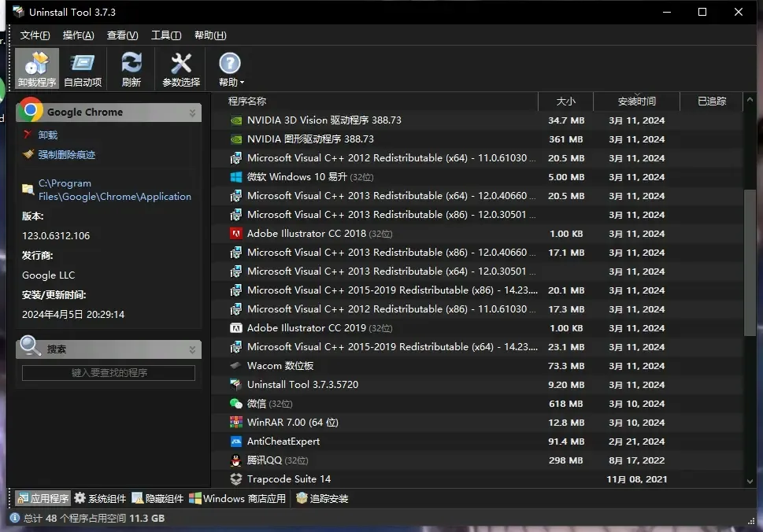Image resolution: width=763 pixels, height=532 pixels.
Task: Click the Adobe Illustrator CC 2018 icon
Action: click(235, 234)
